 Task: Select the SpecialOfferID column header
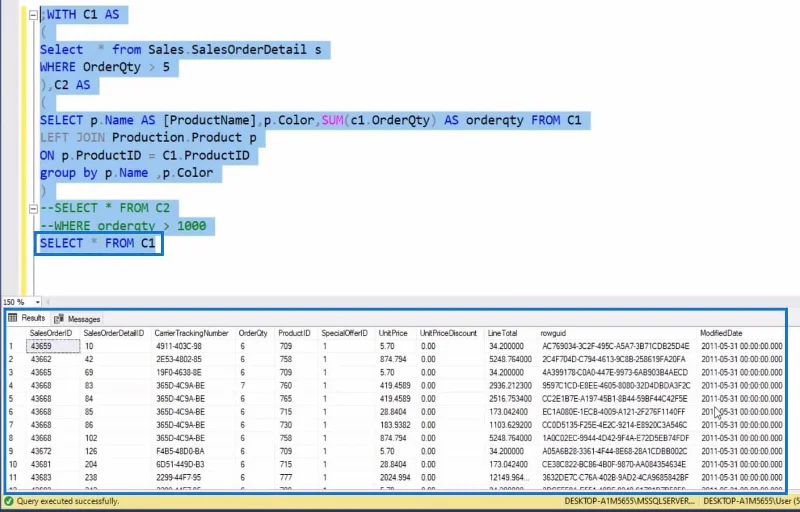344,333
